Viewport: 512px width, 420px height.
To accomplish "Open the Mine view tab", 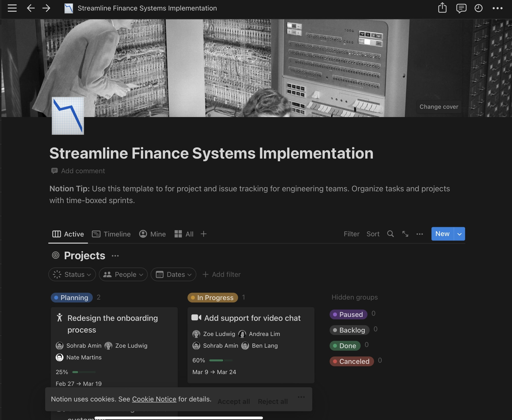I will click(152, 234).
